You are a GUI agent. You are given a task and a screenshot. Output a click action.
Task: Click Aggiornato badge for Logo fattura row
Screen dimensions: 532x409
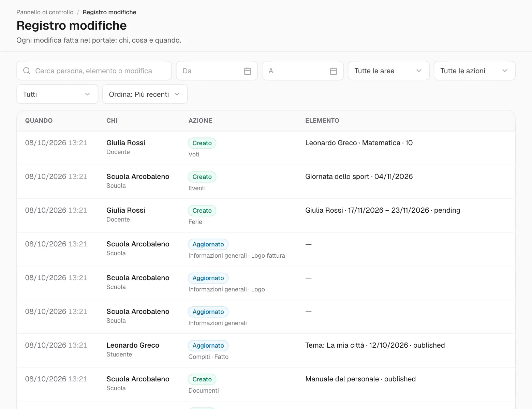pyautogui.click(x=208, y=244)
